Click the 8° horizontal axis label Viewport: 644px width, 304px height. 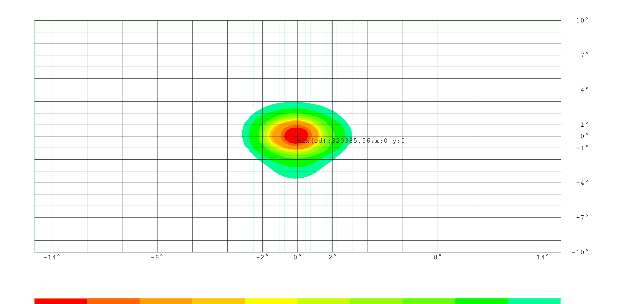(438, 257)
